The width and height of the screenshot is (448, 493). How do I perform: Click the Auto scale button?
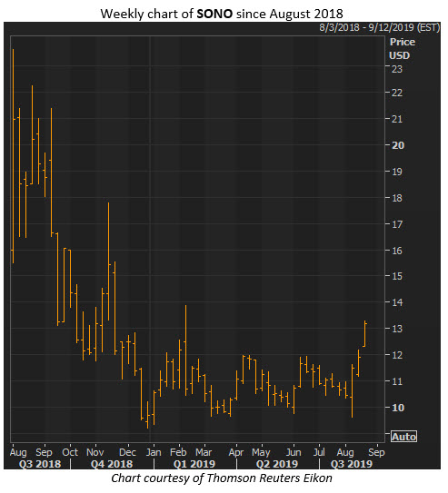404,437
